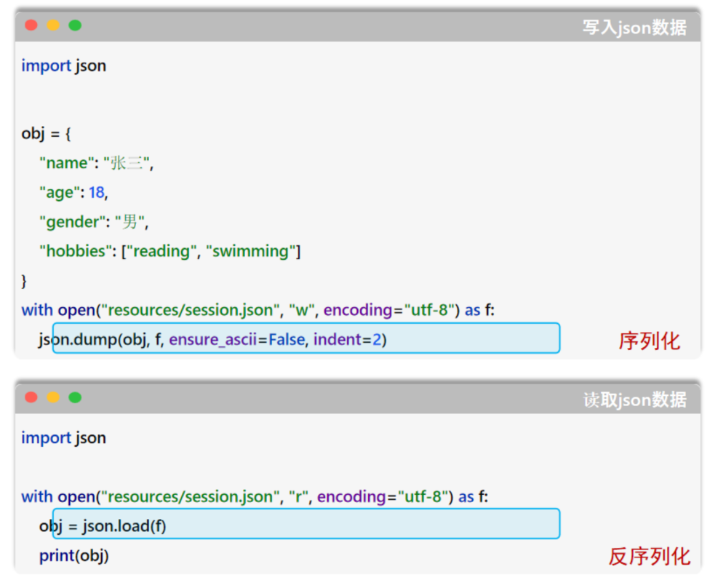Click green maximize dot in 读取json数据 window

75,397
